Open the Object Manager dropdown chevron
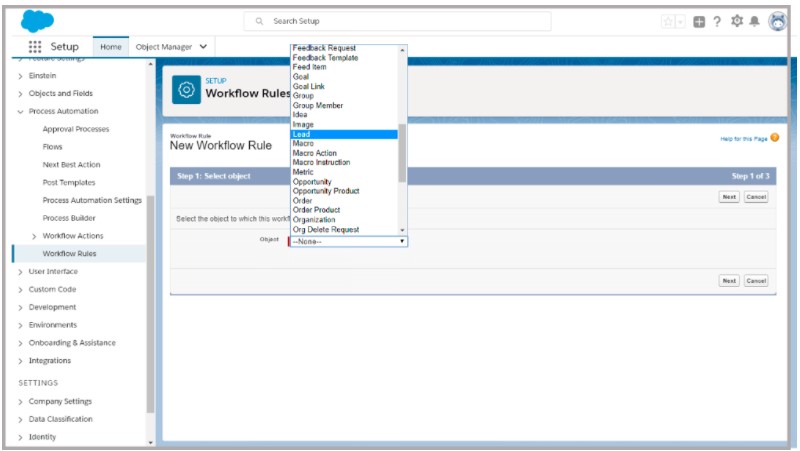The height and width of the screenshot is (451, 800). 203,46
